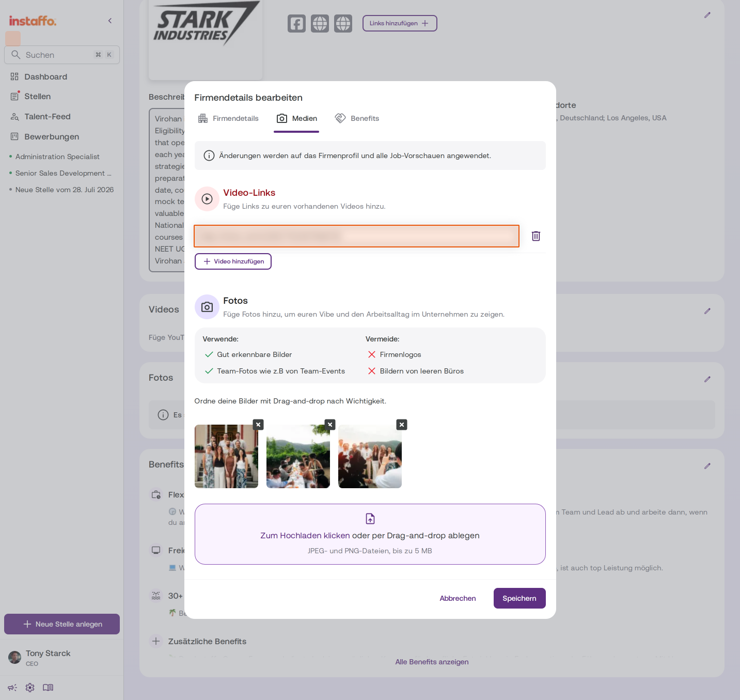The width and height of the screenshot is (740, 700).
Task: Click the second globe website icon
Action: [343, 23]
